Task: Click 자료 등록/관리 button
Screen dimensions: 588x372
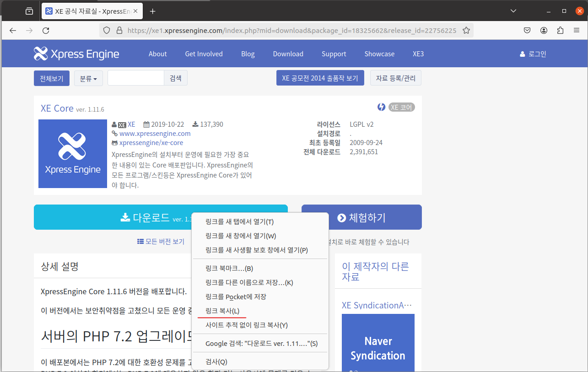Action: pyautogui.click(x=396, y=78)
